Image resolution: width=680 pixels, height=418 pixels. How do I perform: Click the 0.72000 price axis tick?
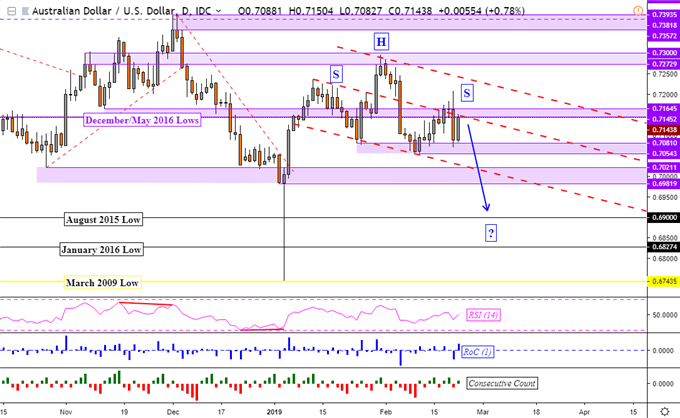(664, 95)
